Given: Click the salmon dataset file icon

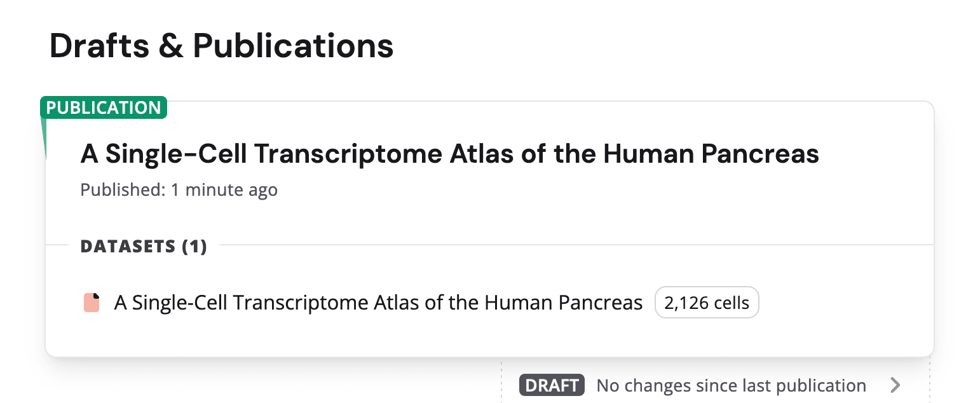Looking at the screenshot, I should click(x=92, y=303).
